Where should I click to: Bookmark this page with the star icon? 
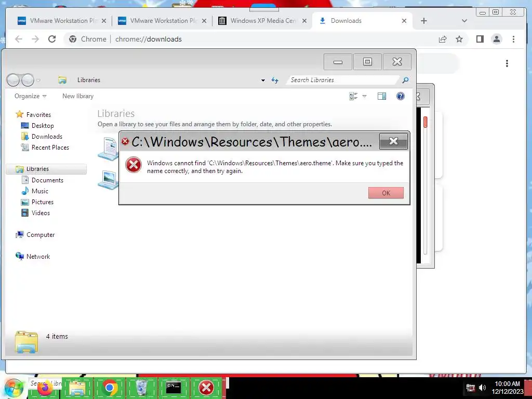(459, 39)
